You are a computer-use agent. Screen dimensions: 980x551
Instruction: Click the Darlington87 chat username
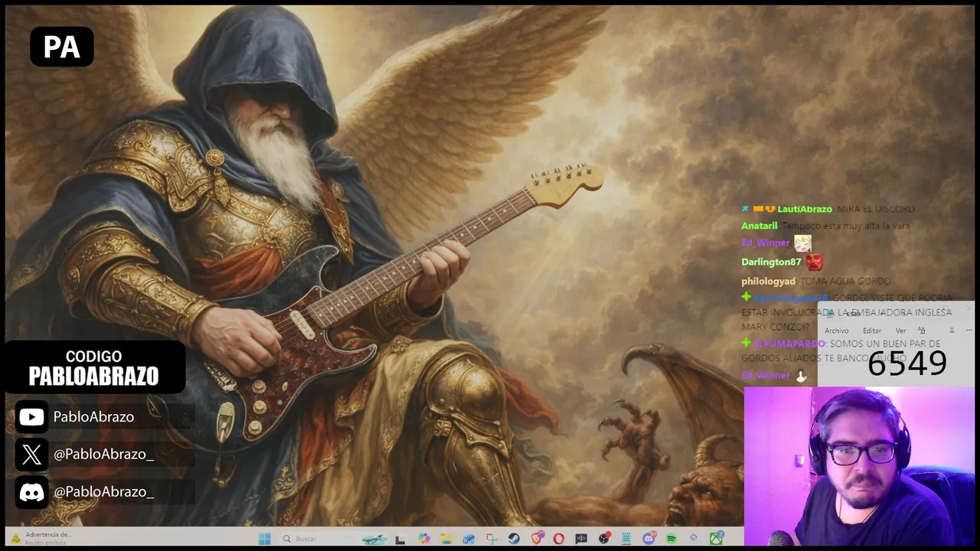pyautogui.click(x=771, y=262)
